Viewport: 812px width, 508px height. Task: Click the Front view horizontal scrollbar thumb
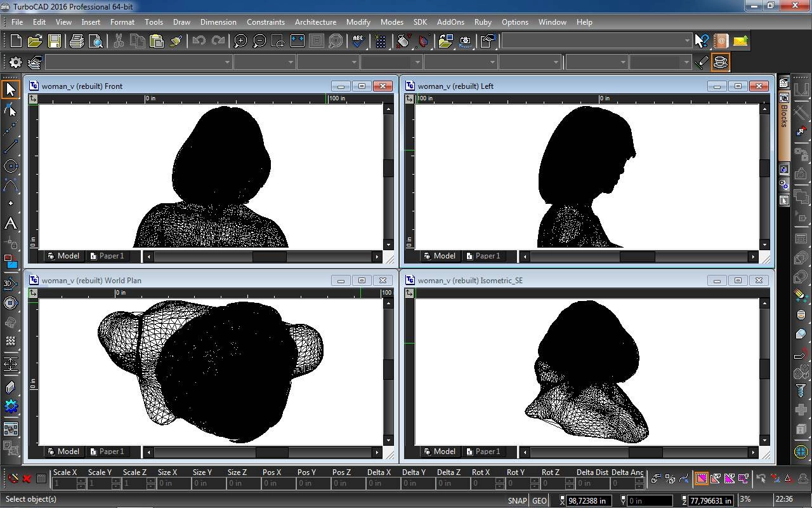[269, 257]
